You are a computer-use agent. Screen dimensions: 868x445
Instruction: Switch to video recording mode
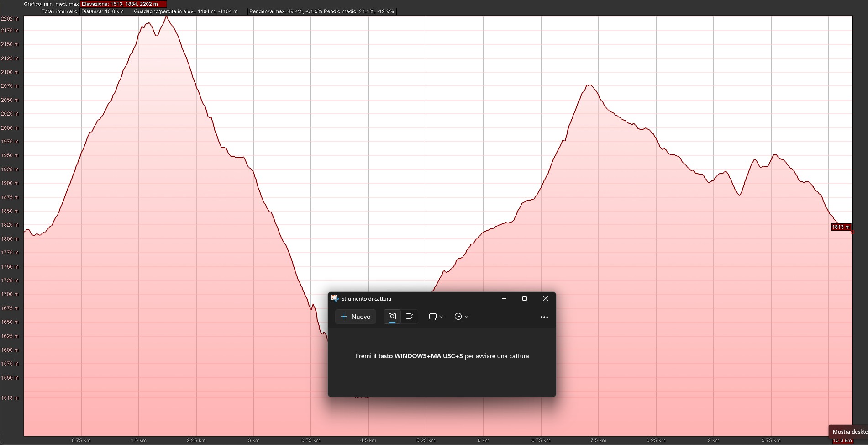tap(410, 316)
